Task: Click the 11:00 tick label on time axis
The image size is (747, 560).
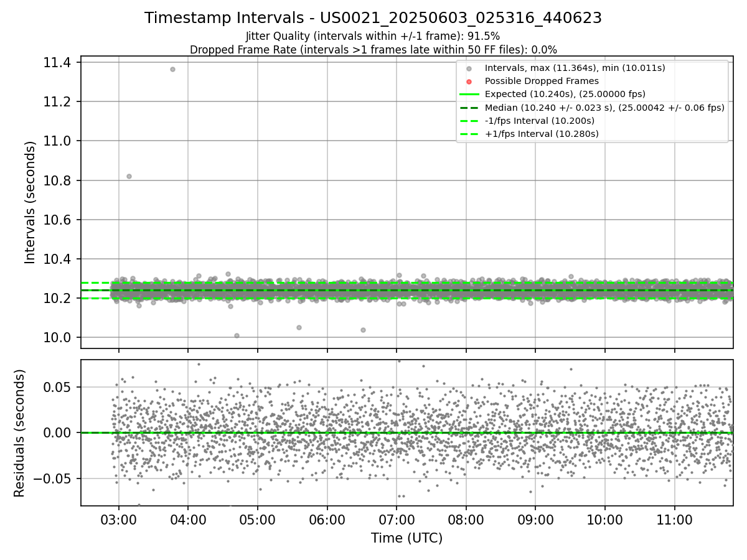Action: click(675, 518)
